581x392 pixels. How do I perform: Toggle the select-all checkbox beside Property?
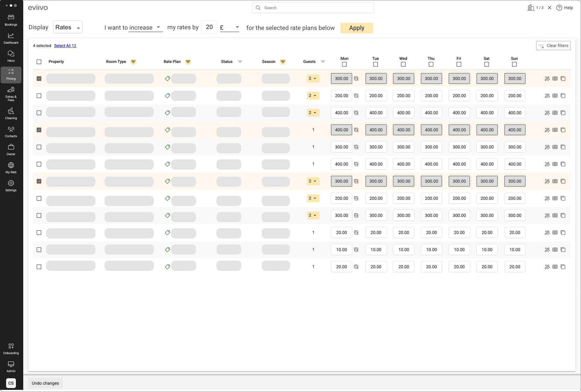39,62
